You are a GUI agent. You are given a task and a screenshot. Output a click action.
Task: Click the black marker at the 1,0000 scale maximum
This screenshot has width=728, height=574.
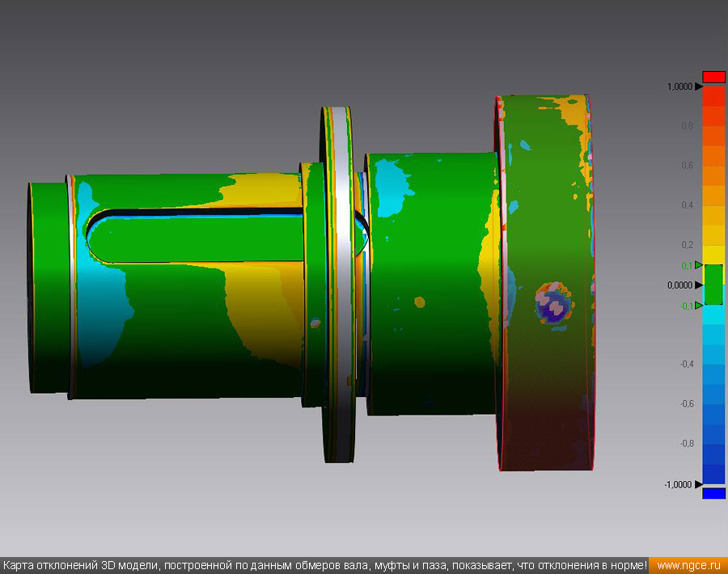tap(699, 87)
